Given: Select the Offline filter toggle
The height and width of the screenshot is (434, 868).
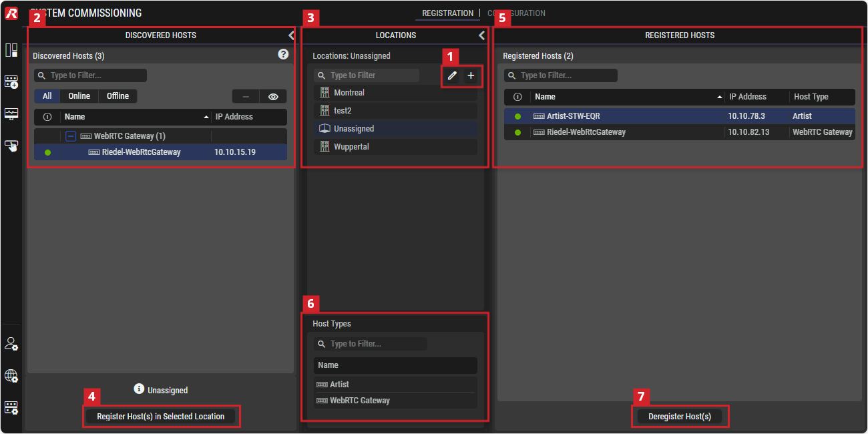Looking at the screenshot, I should (x=118, y=96).
